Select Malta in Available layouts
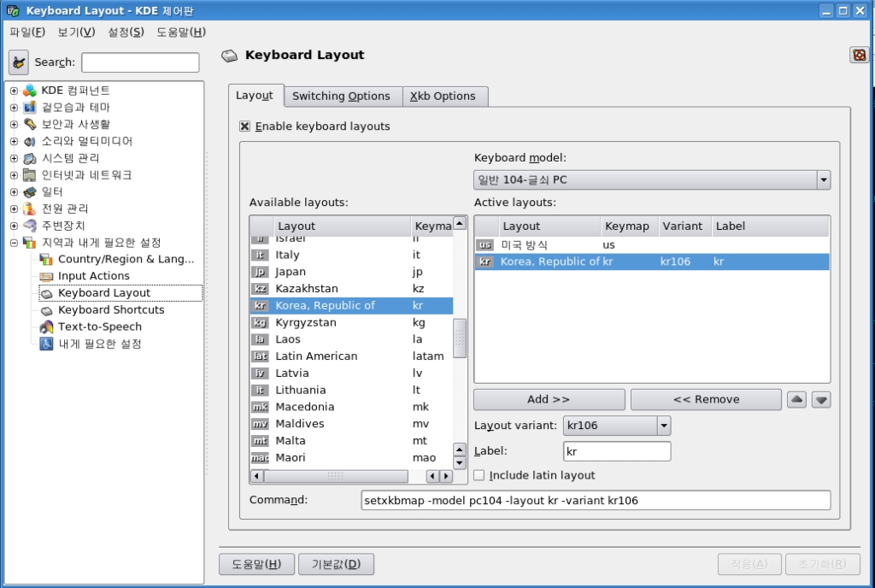The width and height of the screenshot is (875, 588). [351, 441]
